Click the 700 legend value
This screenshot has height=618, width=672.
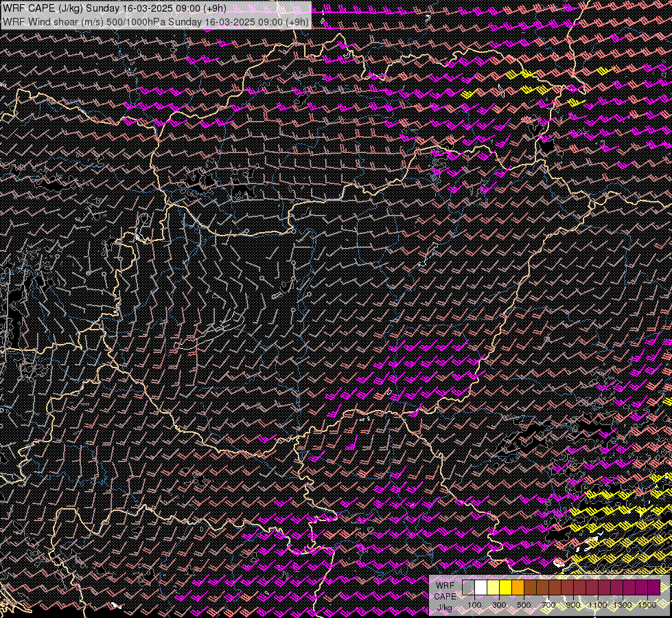coord(548,605)
